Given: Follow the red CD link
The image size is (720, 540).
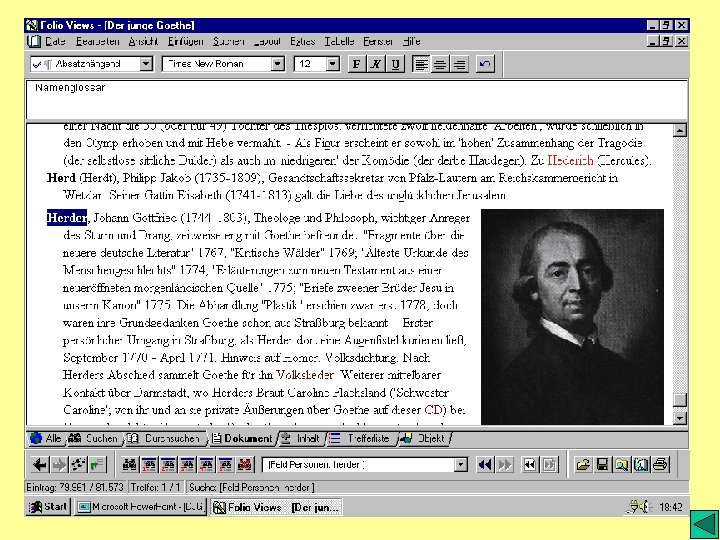Looking at the screenshot, I should pos(433,410).
